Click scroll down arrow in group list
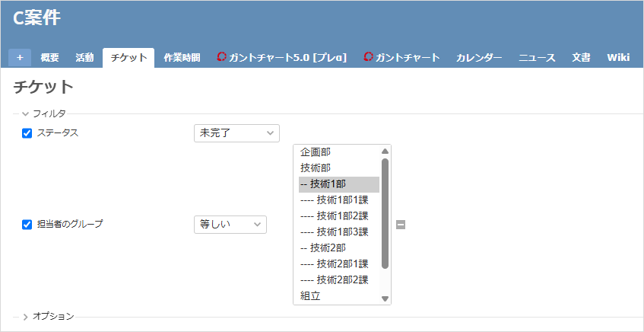 tap(385, 298)
